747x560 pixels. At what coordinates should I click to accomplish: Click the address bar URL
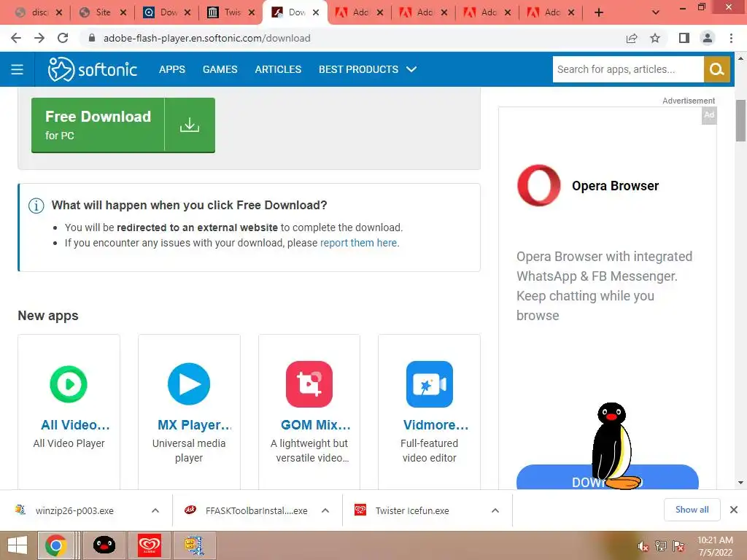point(206,38)
